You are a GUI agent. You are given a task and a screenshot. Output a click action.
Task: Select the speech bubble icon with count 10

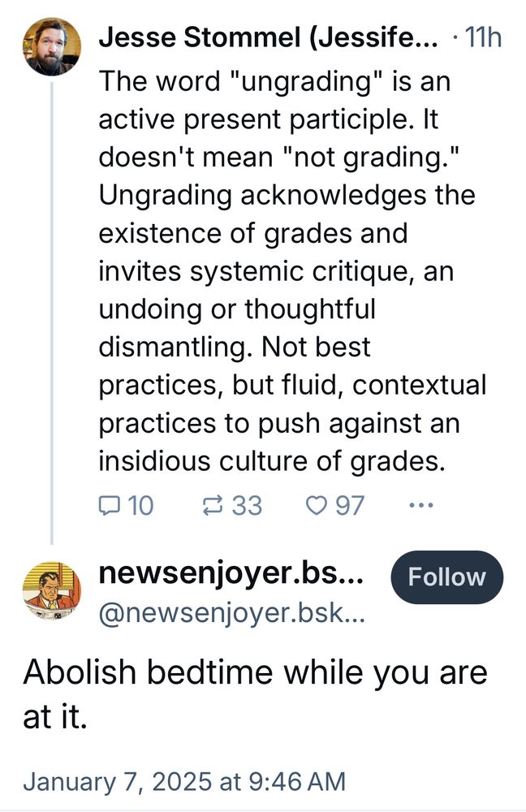(x=108, y=505)
